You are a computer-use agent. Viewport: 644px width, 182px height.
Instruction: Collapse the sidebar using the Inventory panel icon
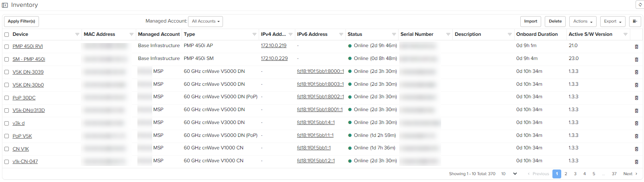click(x=5, y=5)
